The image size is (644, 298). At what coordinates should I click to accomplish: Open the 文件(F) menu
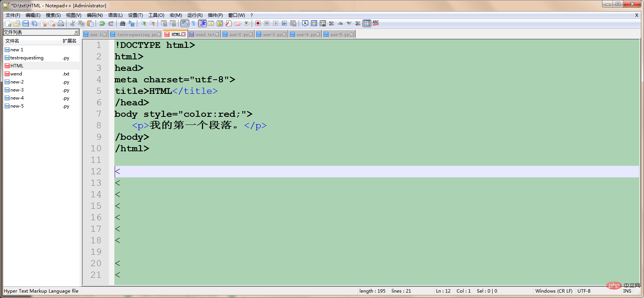pos(13,15)
